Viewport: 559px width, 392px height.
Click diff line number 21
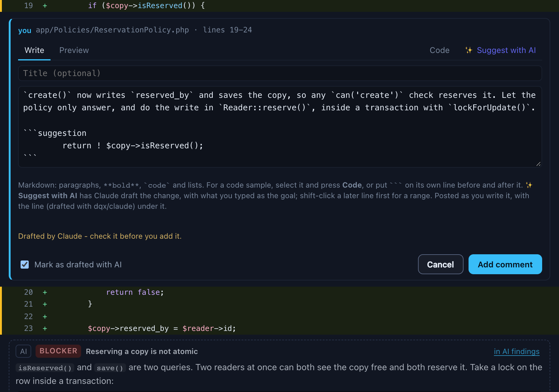click(28, 304)
